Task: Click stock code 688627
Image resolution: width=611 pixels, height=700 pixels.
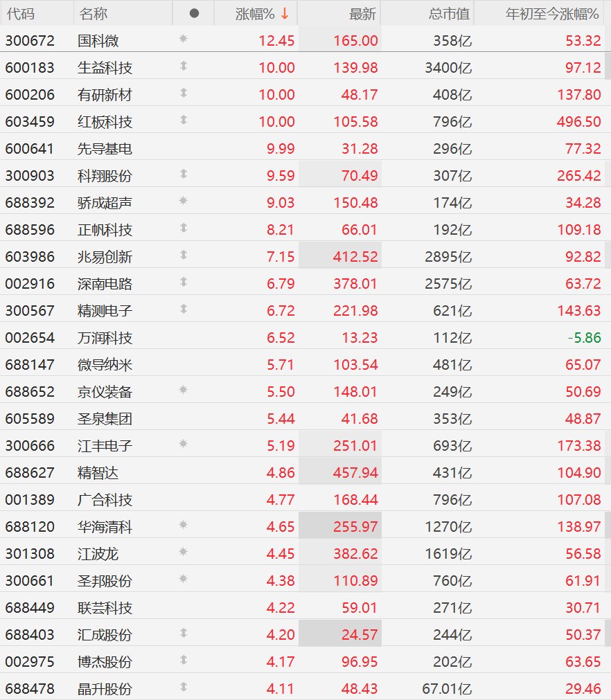Action: (30, 472)
